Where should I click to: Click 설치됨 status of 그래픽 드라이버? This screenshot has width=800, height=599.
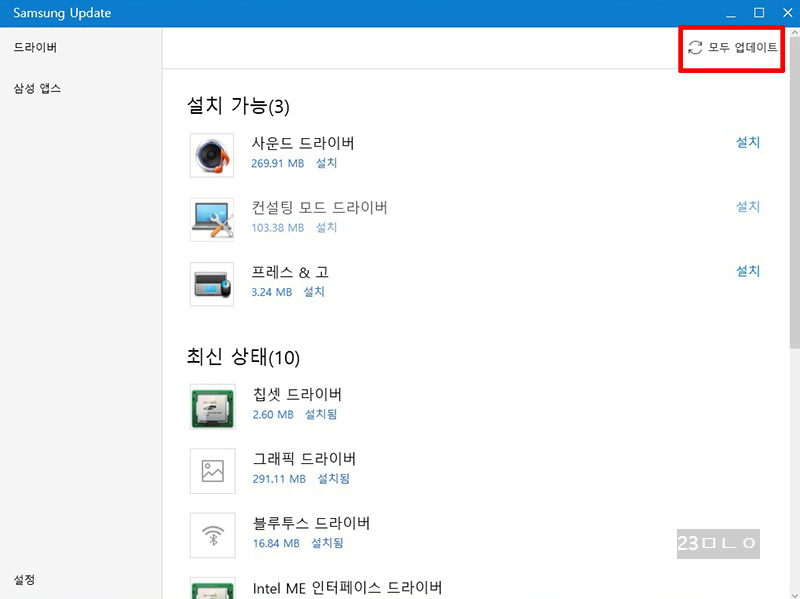[334, 479]
